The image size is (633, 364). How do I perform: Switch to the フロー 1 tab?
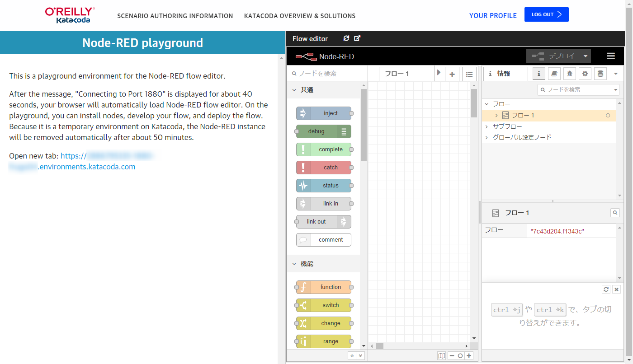406,74
